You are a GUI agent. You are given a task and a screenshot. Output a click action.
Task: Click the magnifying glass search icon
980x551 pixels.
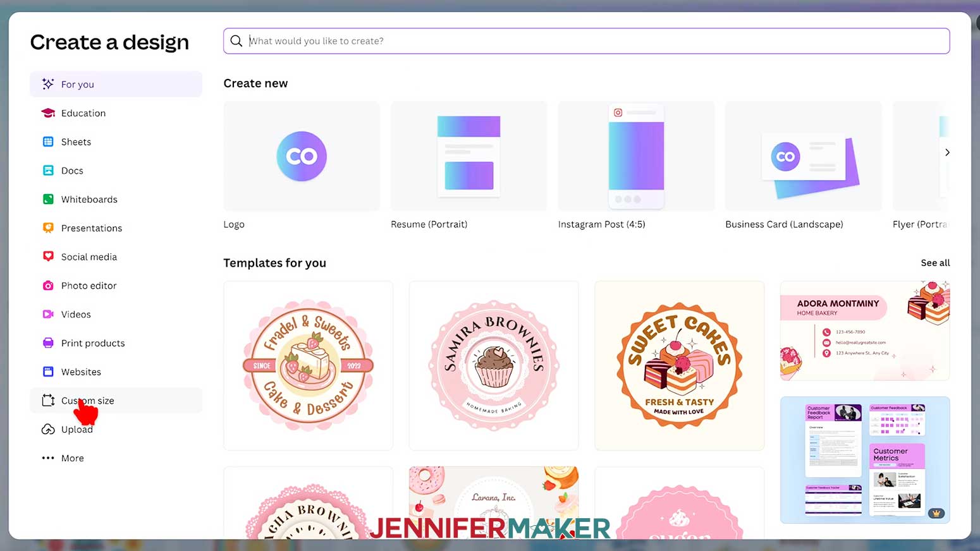236,41
